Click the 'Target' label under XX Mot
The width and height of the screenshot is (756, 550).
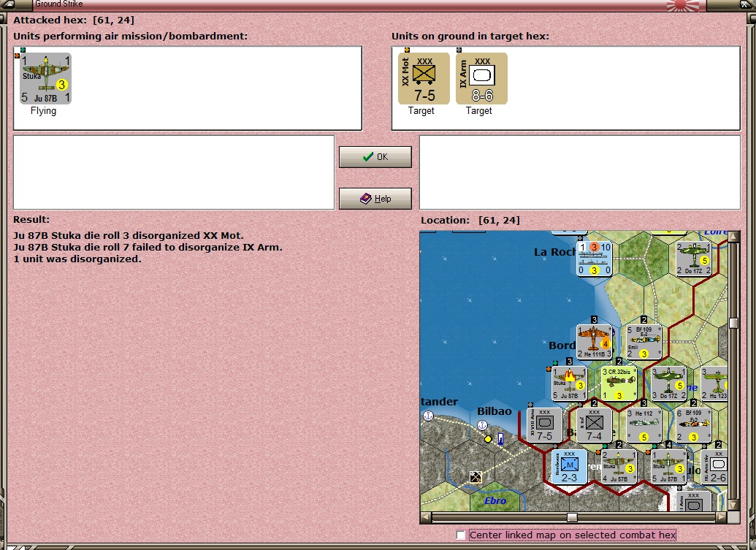(421, 111)
